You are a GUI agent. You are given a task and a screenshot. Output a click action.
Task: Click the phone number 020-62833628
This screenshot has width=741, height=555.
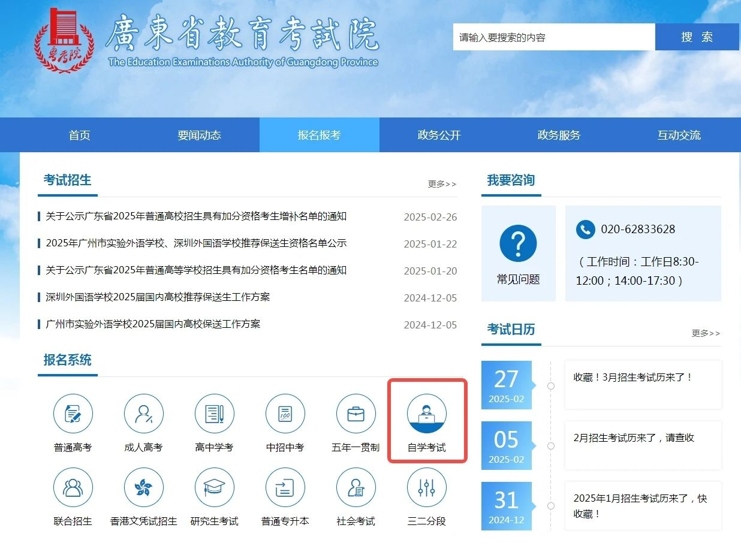pos(638,230)
